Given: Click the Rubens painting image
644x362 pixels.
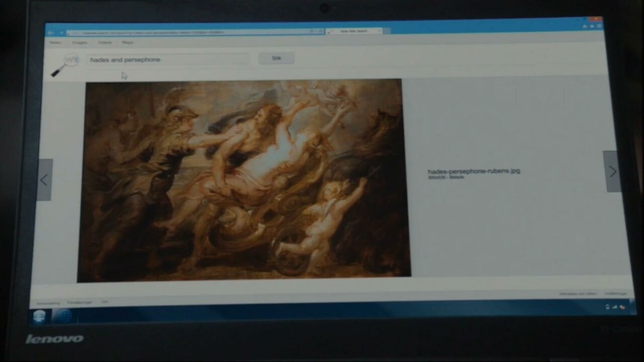Looking at the screenshot, I should coord(244,178).
